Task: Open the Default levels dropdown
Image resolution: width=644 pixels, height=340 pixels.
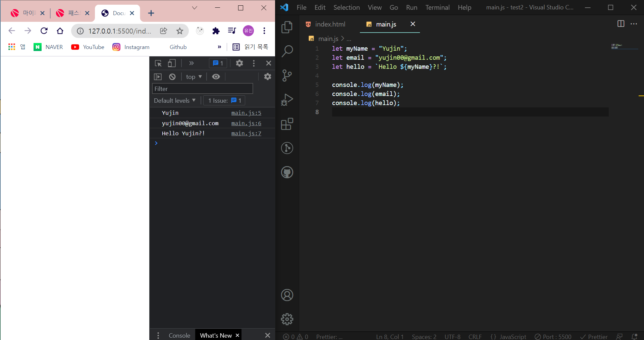Action: [175, 100]
